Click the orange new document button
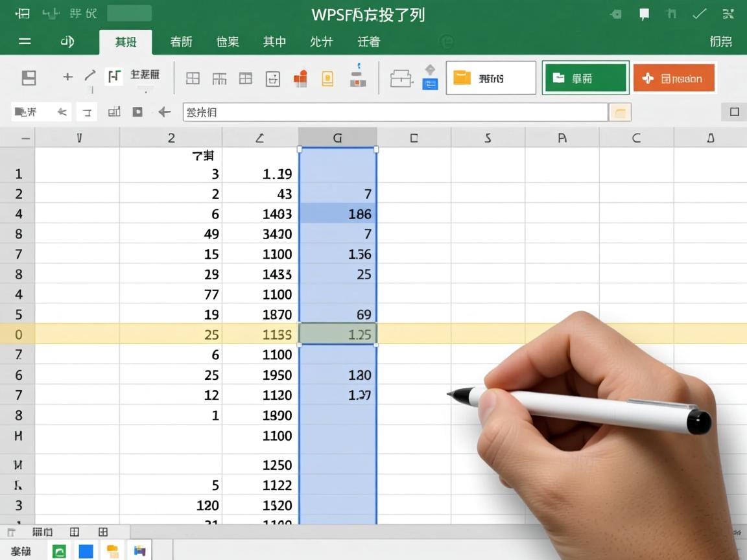Image resolution: width=747 pixels, height=560 pixels. pos(674,78)
